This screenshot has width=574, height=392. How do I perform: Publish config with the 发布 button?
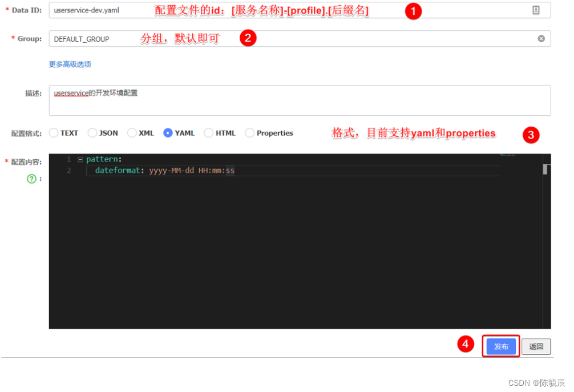tap(501, 346)
